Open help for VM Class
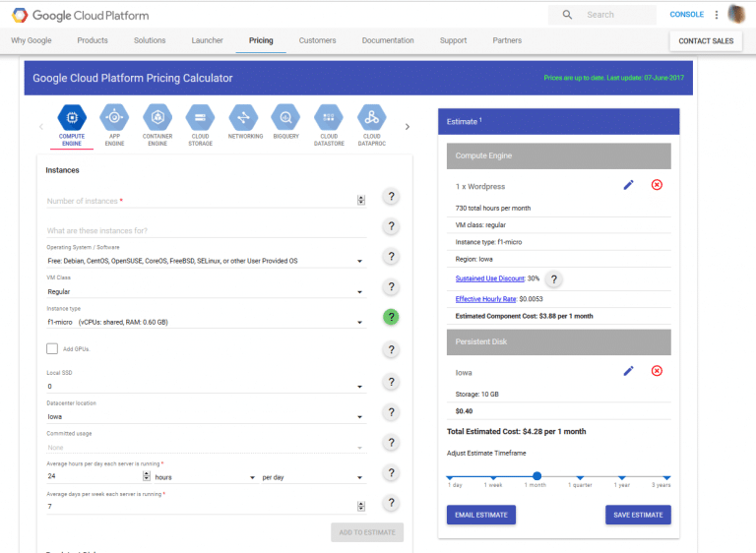 click(392, 287)
